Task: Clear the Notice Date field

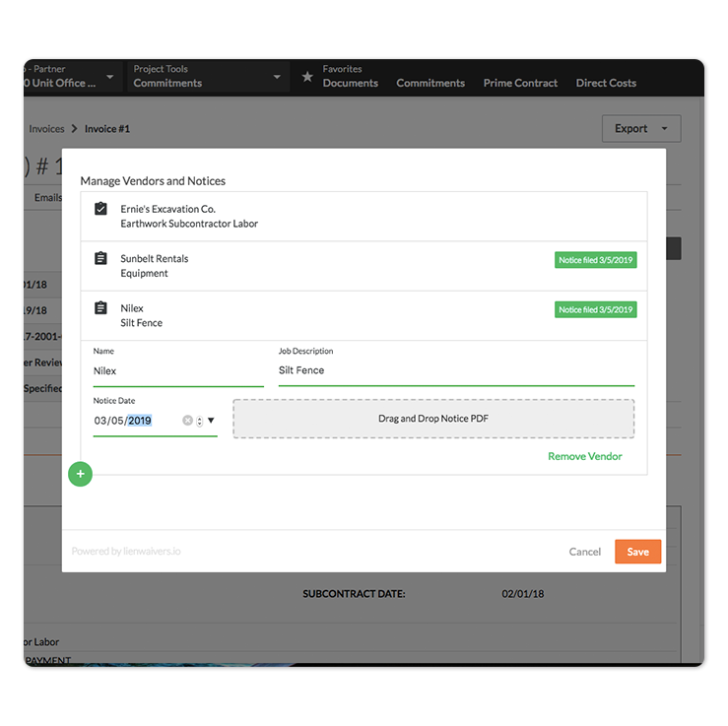Action: coord(187,421)
